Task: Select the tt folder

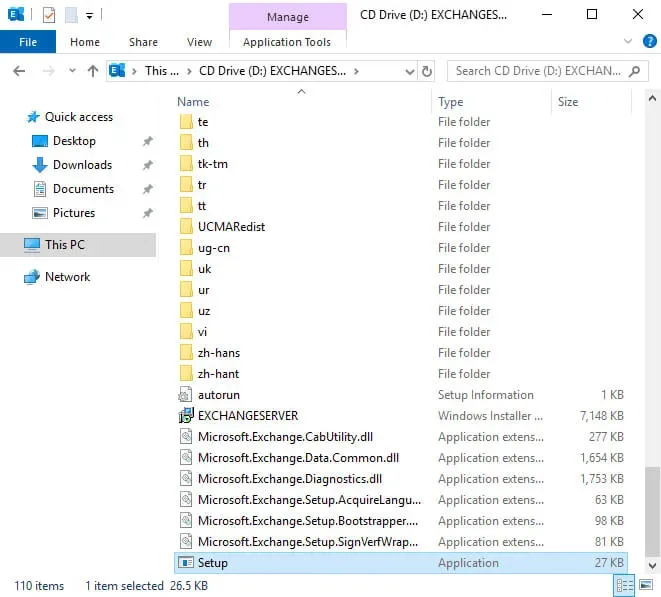Action: [x=202, y=206]
